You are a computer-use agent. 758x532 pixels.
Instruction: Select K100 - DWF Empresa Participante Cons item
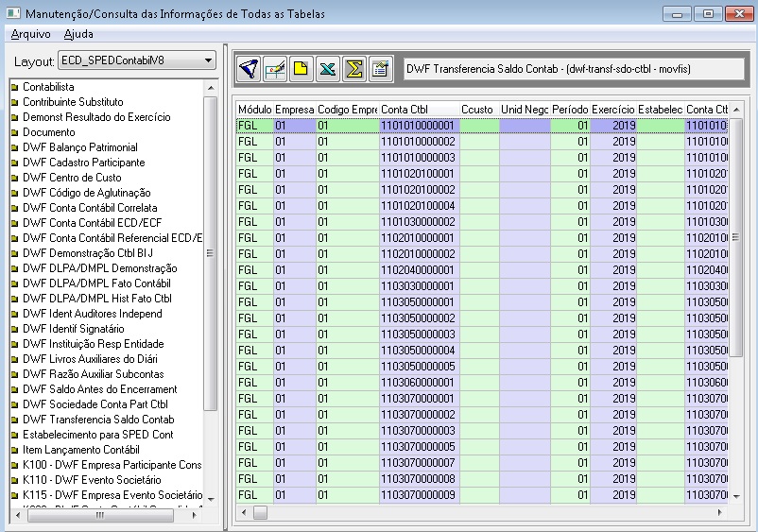112,465
